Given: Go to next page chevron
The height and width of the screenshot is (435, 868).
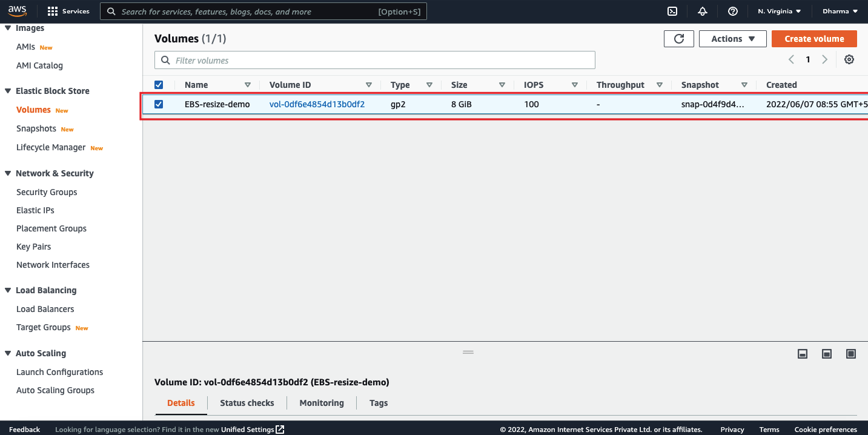Looking at the screenshot, I should (x=824, y=59).
